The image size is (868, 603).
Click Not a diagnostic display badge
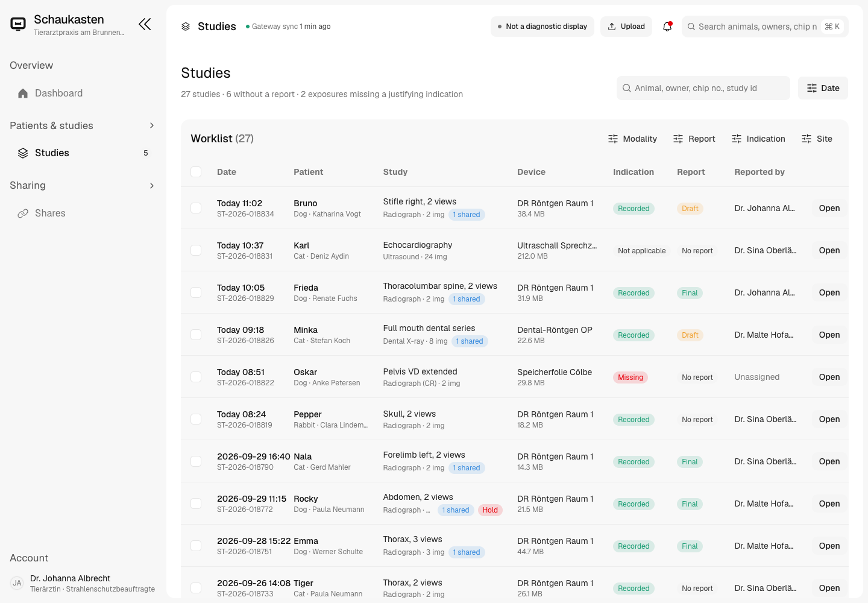click(542, 27)
